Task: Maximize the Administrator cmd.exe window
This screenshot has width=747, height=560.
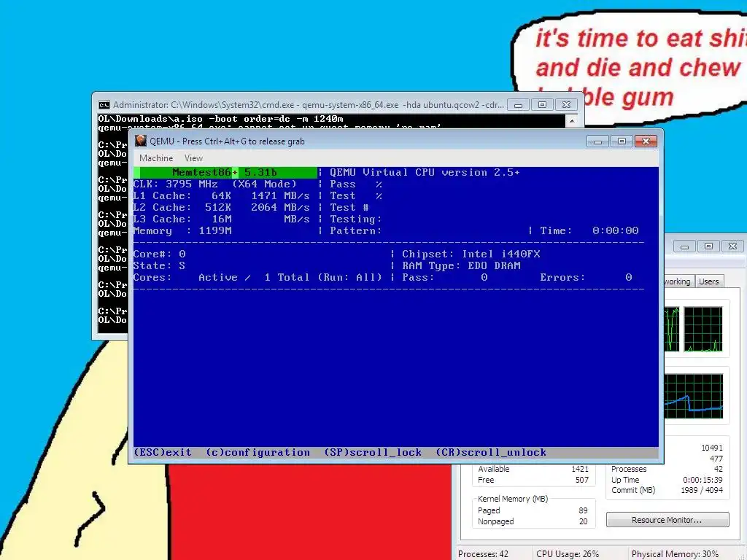Action: [542, 105]
